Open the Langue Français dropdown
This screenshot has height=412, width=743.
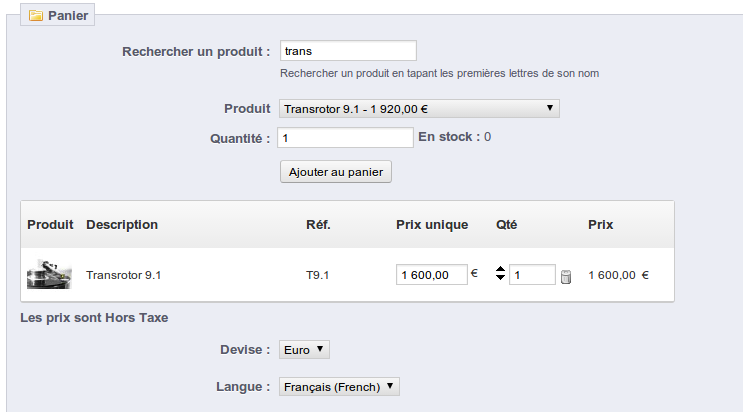point(339,386)
